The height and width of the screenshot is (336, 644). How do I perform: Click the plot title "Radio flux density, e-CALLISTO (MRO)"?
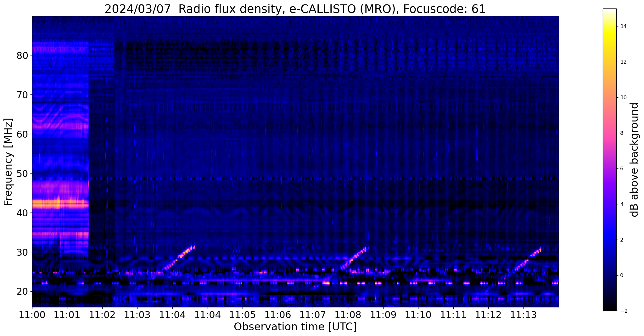(295, 9)
